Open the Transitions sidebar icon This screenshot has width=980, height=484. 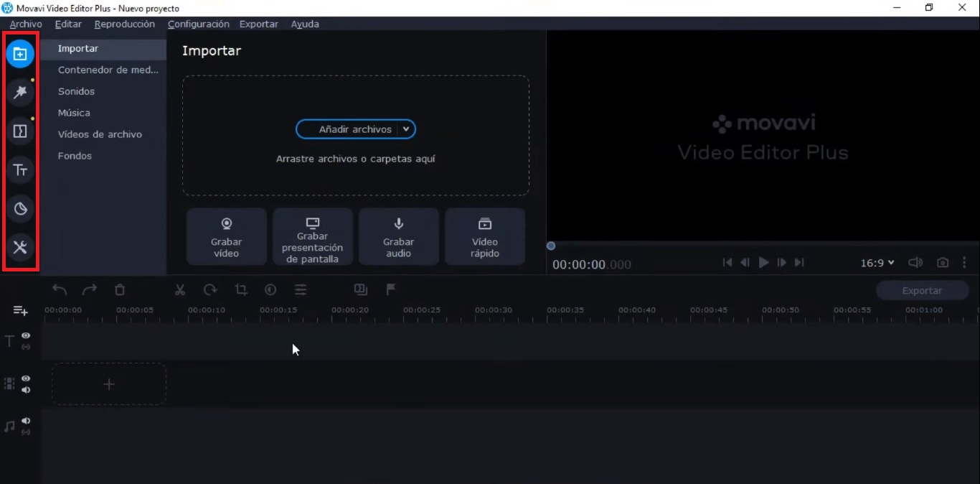[x=20, y=131]
